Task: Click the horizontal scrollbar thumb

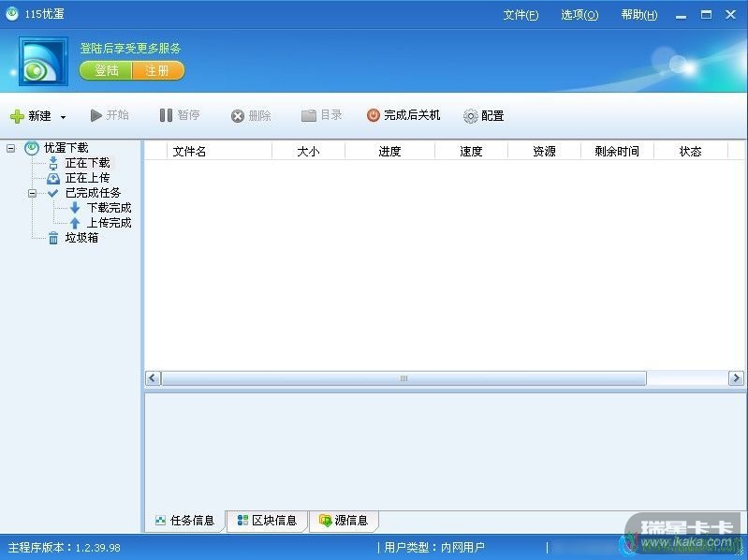Action: (x=404, y=378)
